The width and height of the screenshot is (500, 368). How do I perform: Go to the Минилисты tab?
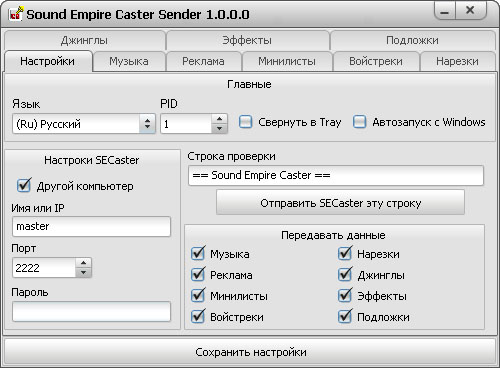tap(287, 61)
